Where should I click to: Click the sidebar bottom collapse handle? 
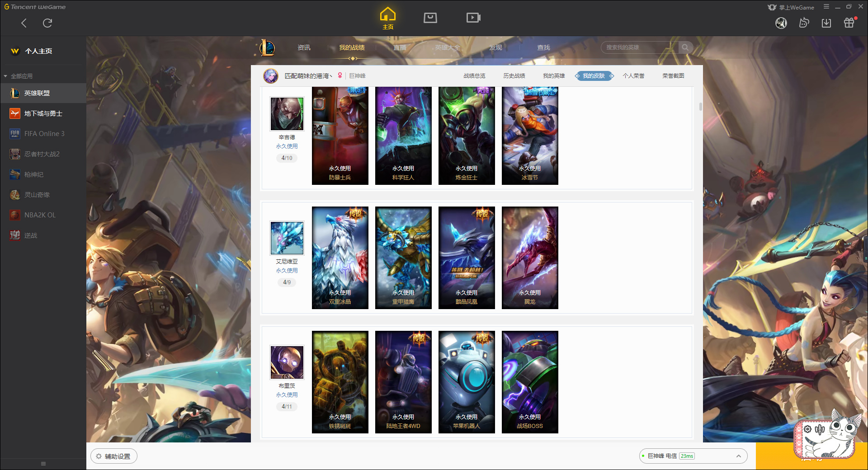pos(43,464)
